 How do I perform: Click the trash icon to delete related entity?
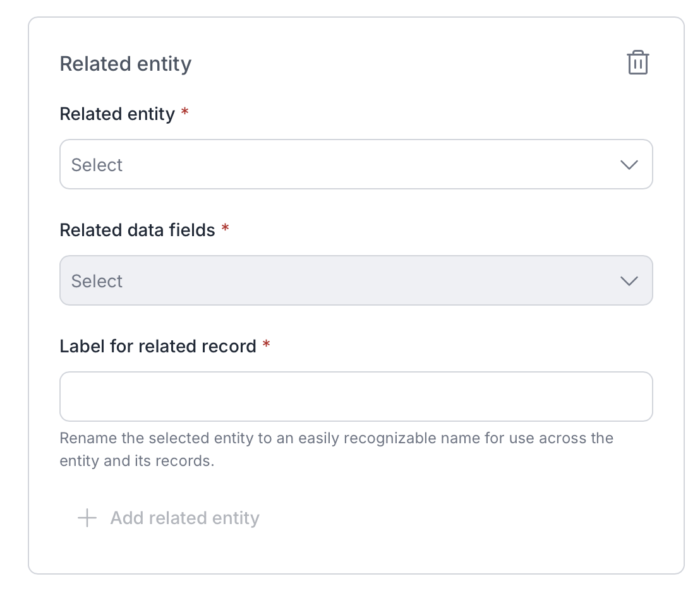click(637, 63)
